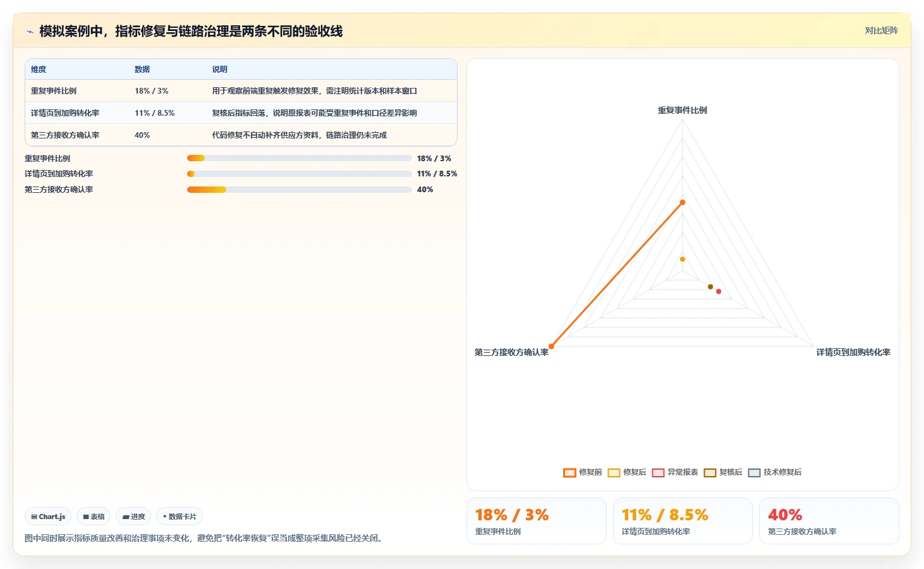Viewport: 924px width, 569px height.
Task: Click the table cell showing 18% / 3%
Action: (152, 91)
